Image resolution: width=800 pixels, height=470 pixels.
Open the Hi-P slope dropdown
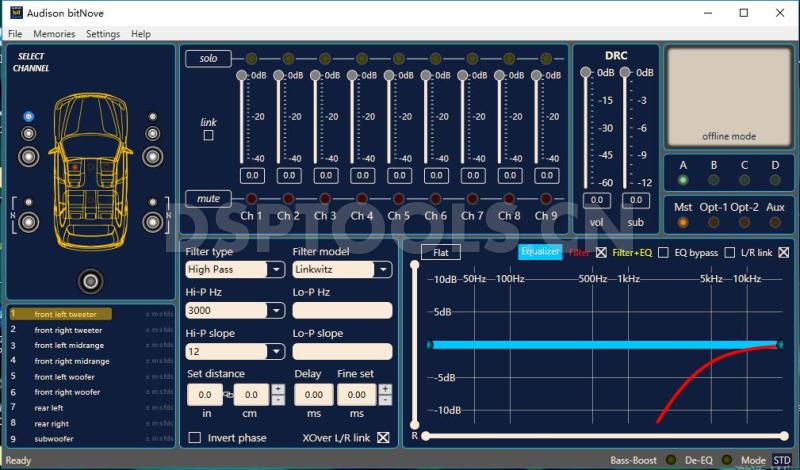(x=275, y=352)
